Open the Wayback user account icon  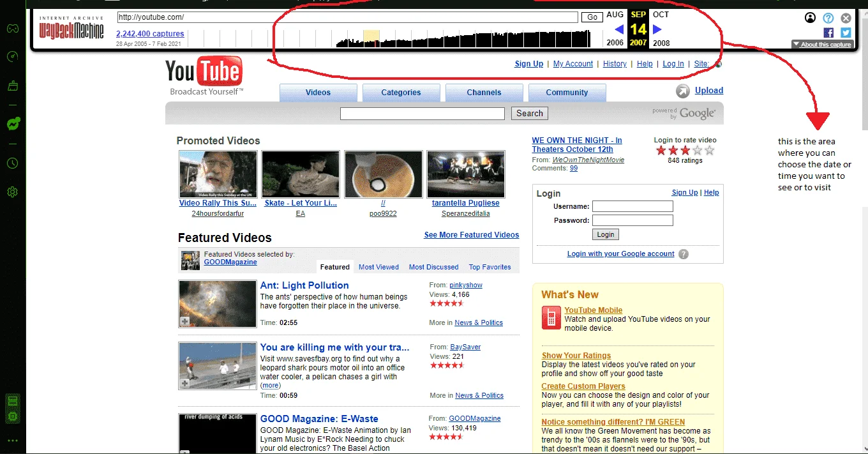[811, 18]
